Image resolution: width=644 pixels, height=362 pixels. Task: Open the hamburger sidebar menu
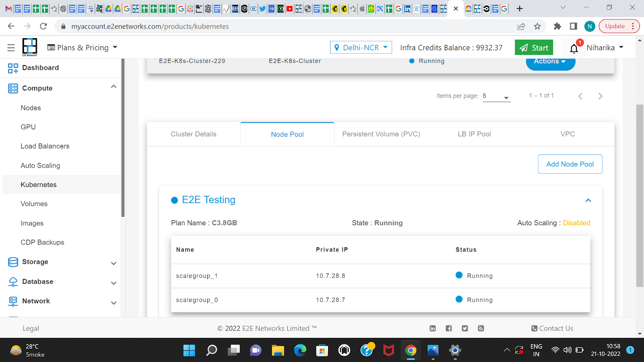pyautogui.click(x=11, y=48)
